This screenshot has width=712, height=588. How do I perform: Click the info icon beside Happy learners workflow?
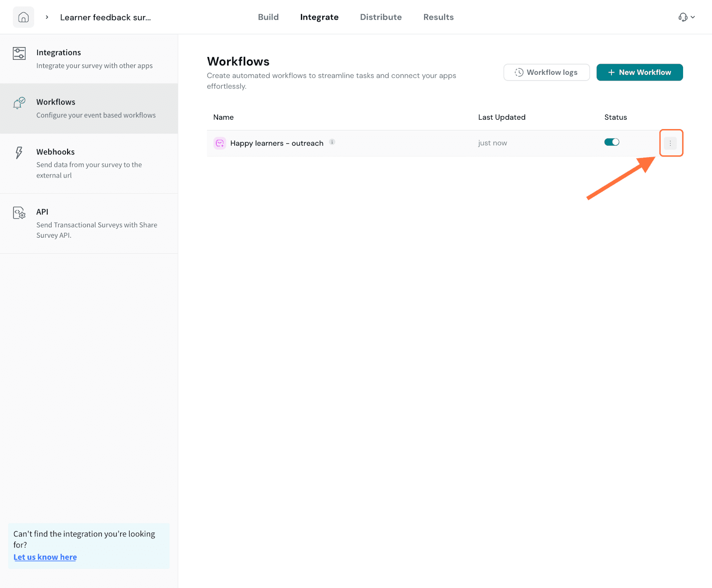point(332,142)
